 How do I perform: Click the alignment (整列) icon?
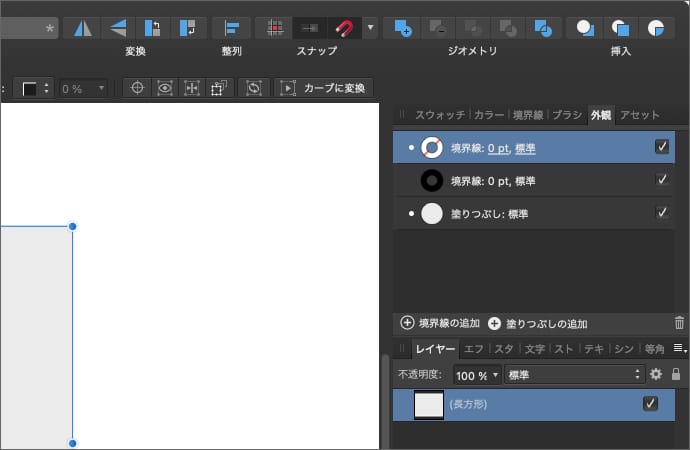click(232, 28)
